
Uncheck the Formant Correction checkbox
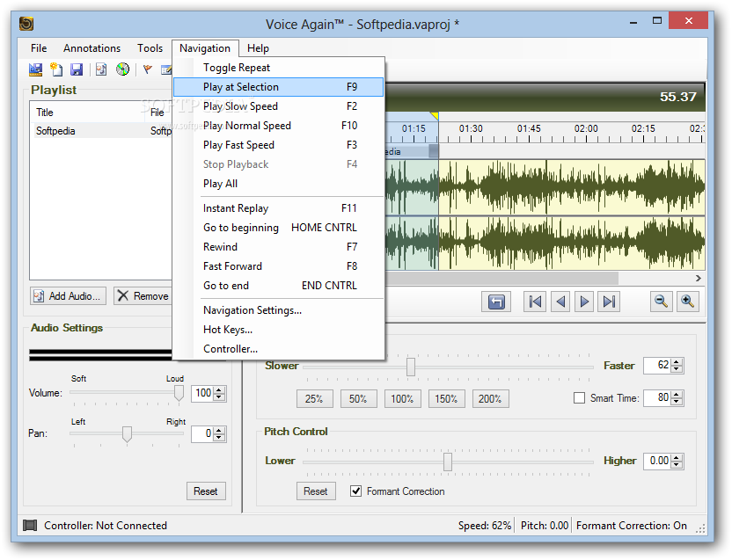point(355,491)
